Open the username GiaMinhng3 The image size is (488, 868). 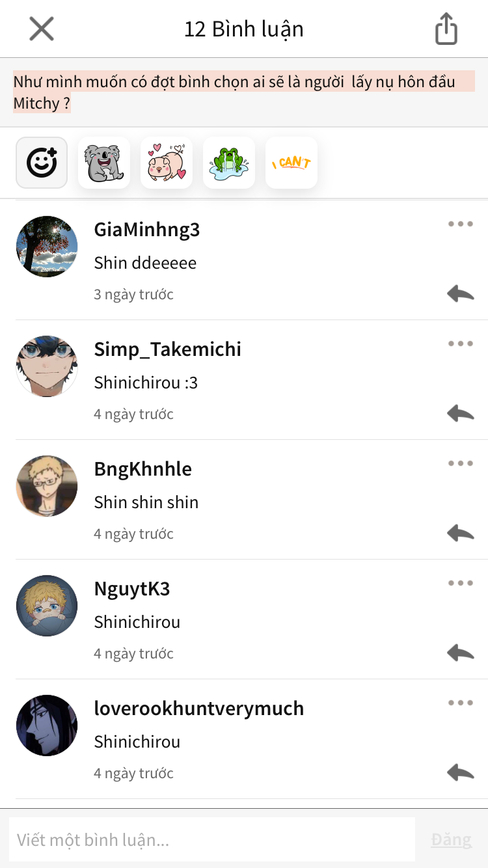(x=147, y=229)
